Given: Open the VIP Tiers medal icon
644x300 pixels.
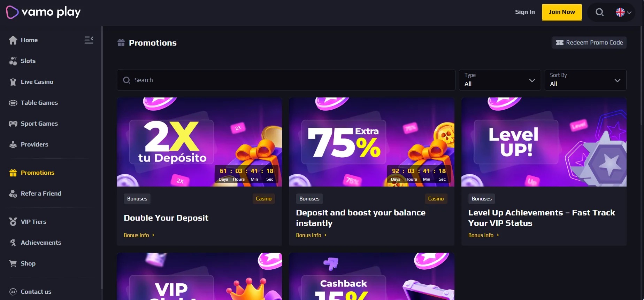Looking at the screenshot, I should point(13,222).
